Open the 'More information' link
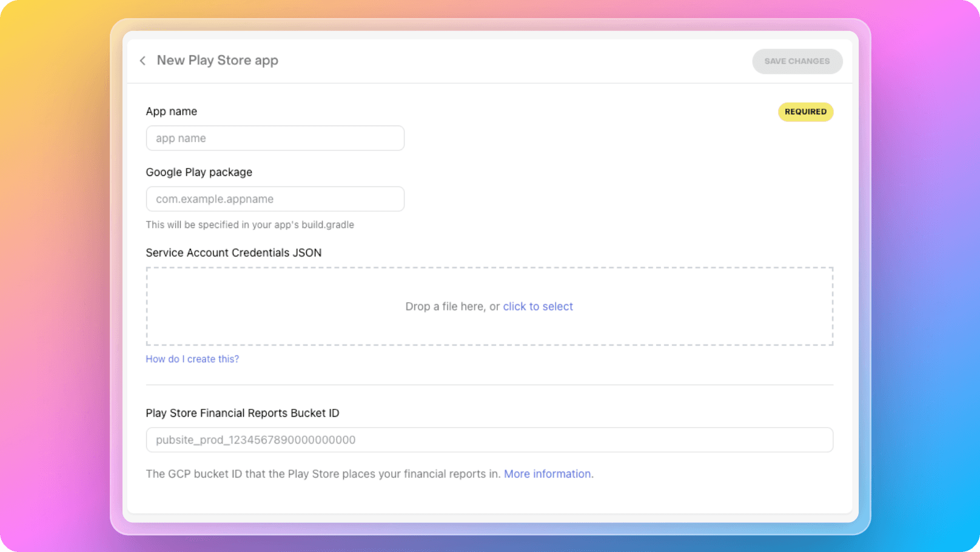980x552 pixels. coord(548,474)
